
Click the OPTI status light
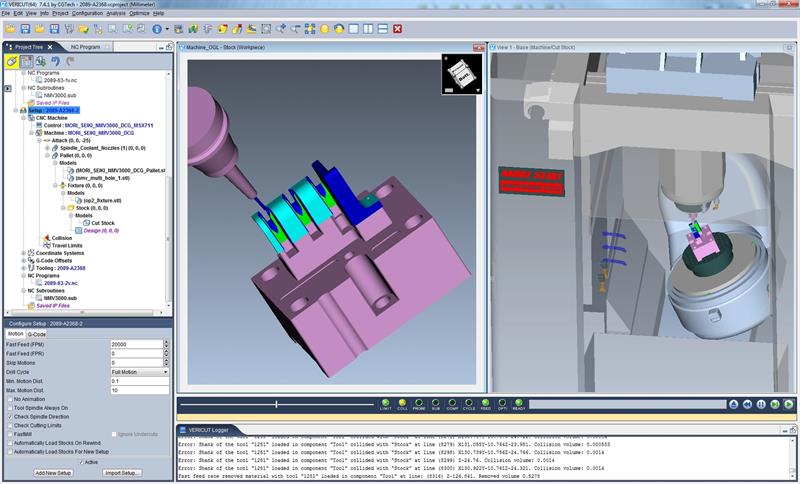coord(502,403)
